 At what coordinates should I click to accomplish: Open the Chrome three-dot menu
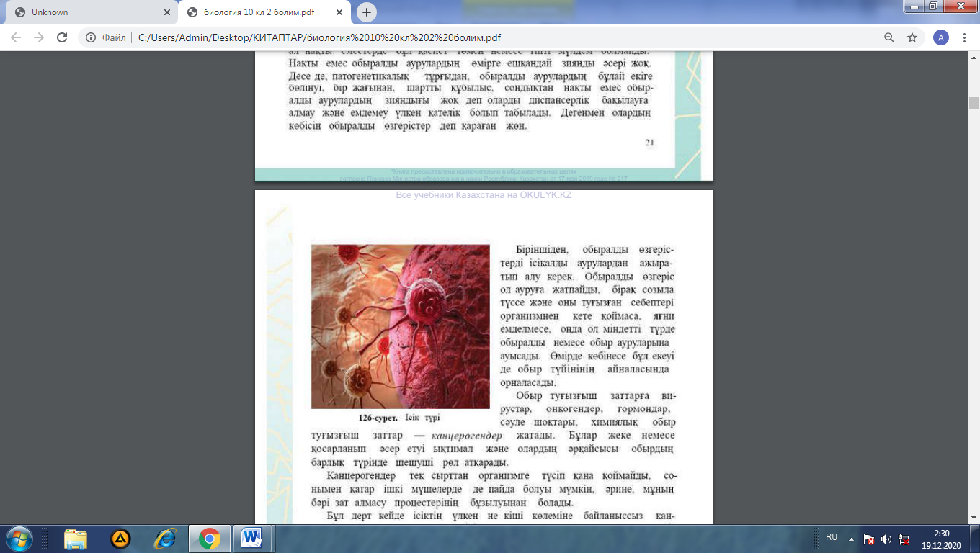point(964,37)
